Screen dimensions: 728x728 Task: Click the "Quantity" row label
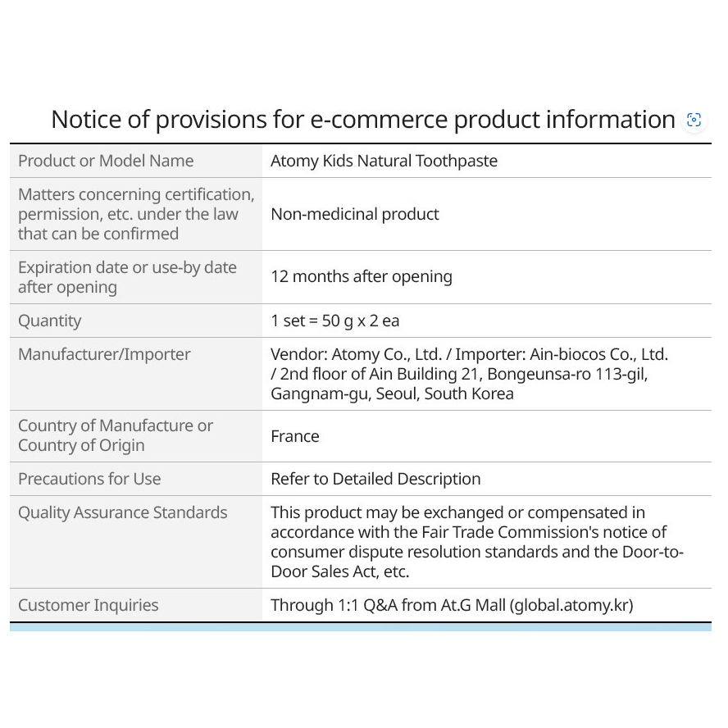coord(49,321)
